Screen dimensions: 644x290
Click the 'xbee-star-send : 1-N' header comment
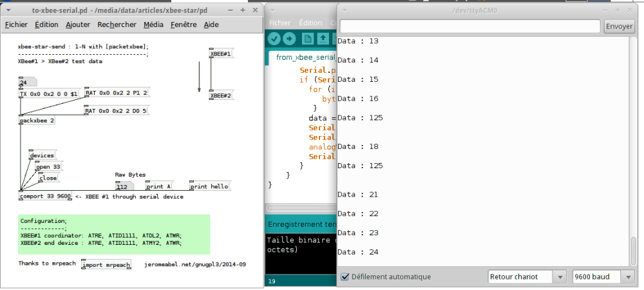coord(83,46)
